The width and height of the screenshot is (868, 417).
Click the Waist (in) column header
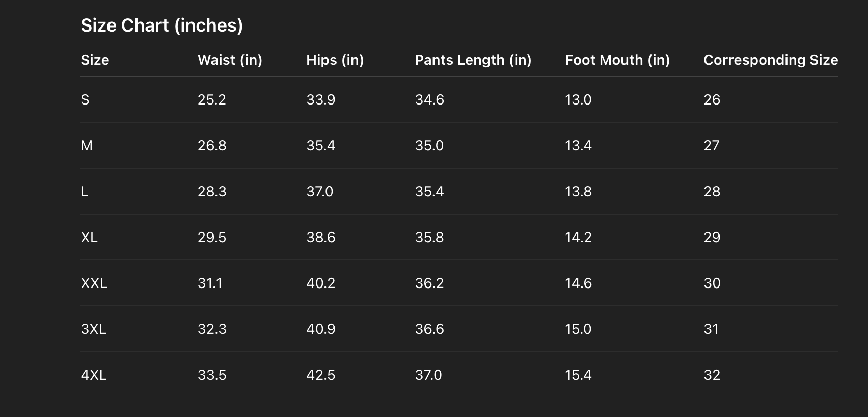pos(230,60)
